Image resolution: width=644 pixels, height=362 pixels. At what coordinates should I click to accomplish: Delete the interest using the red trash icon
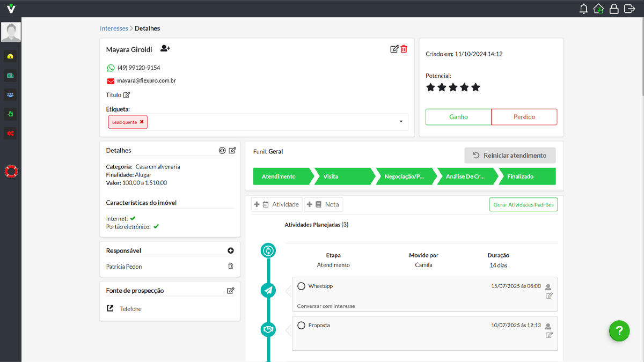coord(404,49)
